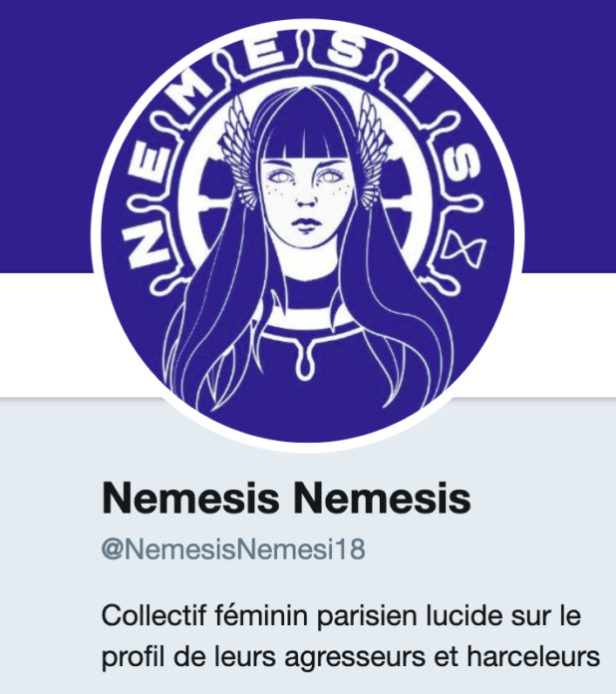Image resolution: width=616 pixels, height=694 pixels.
Task: Select the display name Nemesis Nemesis
Action: pos(286,499)
